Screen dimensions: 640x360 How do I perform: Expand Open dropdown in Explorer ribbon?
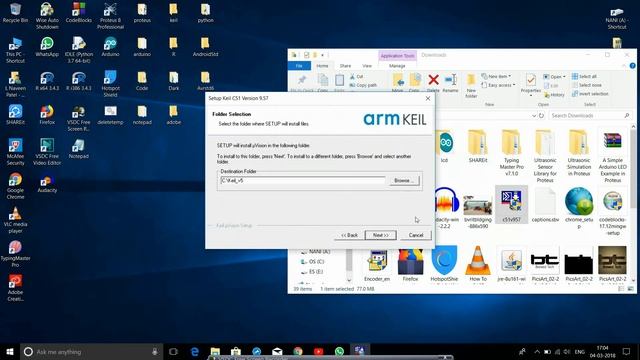pyautogui.click(x=554, y=76)
